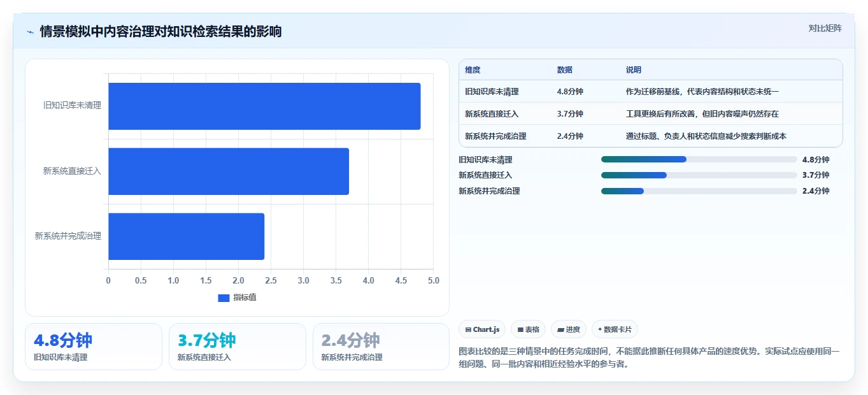868x395 pixels.
Task: Open the 2.4分钟 data card
Action: [x=381, y=347]
